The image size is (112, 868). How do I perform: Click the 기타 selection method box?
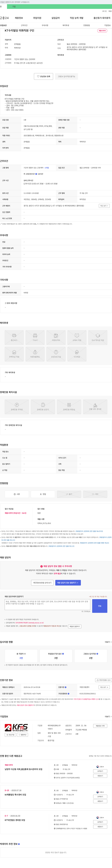(95, 494)
